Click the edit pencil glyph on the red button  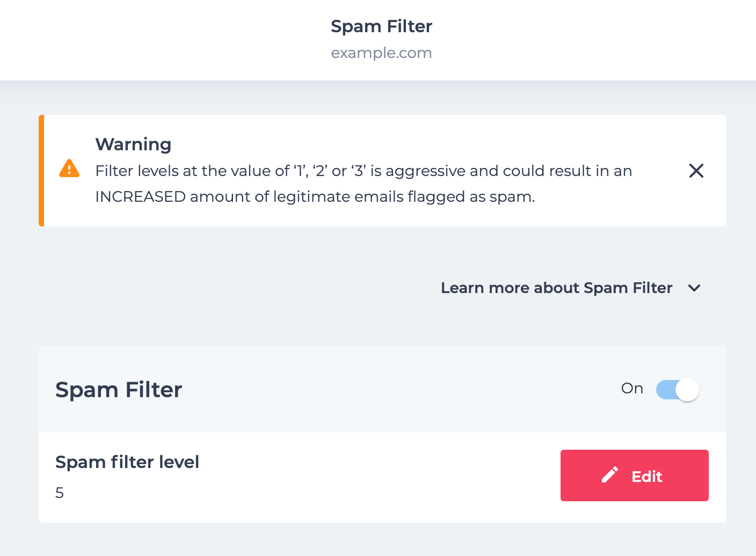coord(609,475)
